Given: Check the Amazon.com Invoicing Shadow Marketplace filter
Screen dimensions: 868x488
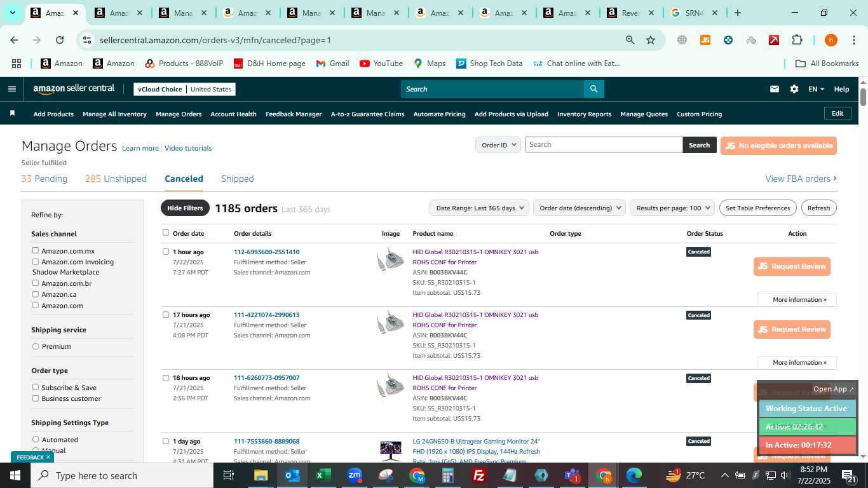Looking at the screenshot, I should (x=36, y=261).
